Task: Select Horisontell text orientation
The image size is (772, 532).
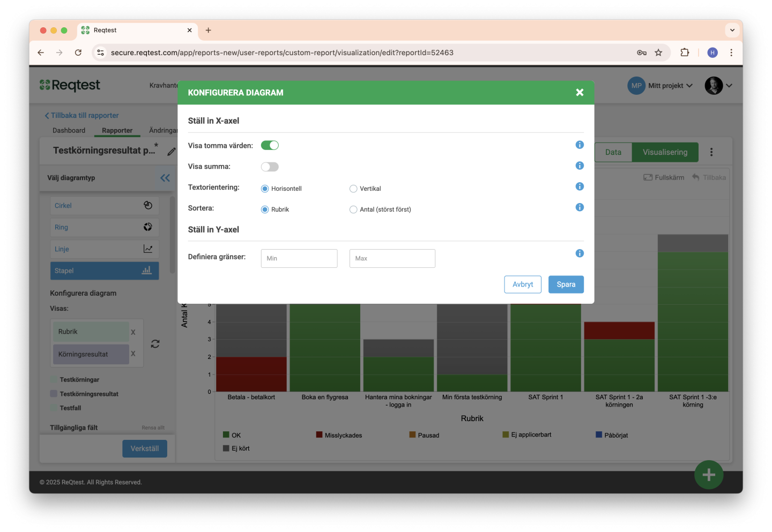Action: pos(265,189)
